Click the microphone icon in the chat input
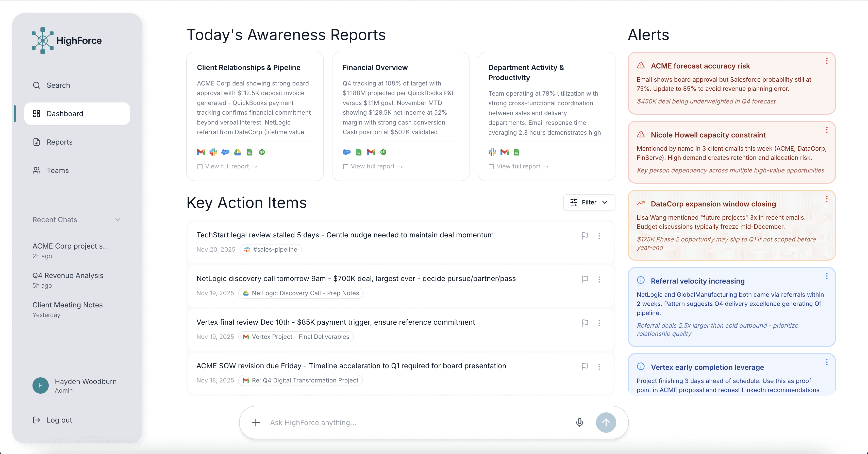 (x=579, y=422)
